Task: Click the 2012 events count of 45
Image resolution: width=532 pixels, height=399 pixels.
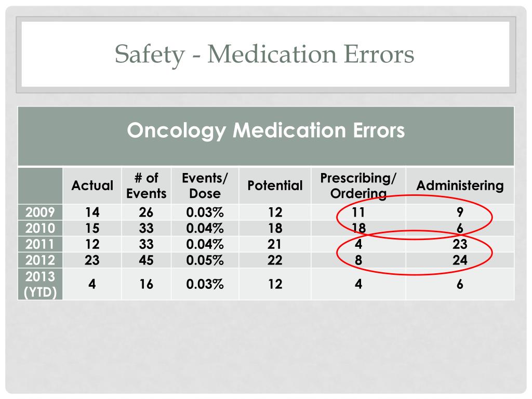Action: pyautogui.click(x=146, y=260)
